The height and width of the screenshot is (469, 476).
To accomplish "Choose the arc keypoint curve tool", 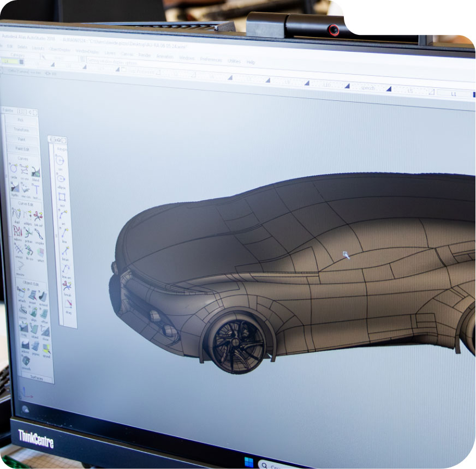I will [x=63, y=214].
